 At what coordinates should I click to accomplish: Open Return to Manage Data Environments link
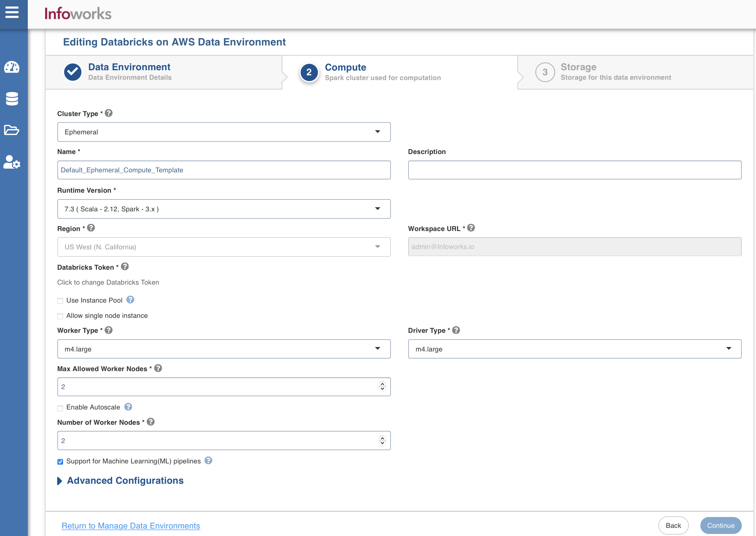(x=131, y=525)
